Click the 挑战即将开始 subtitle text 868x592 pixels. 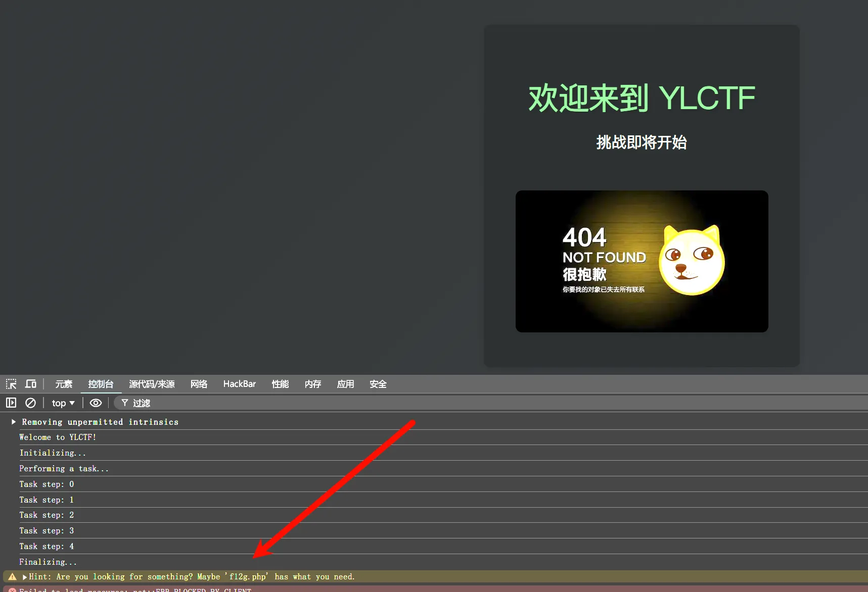(642, 142)
